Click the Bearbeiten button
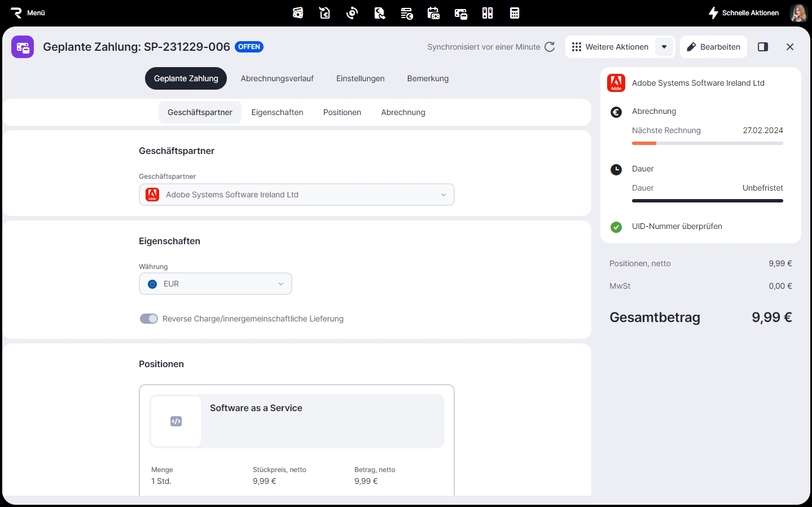 713,47
